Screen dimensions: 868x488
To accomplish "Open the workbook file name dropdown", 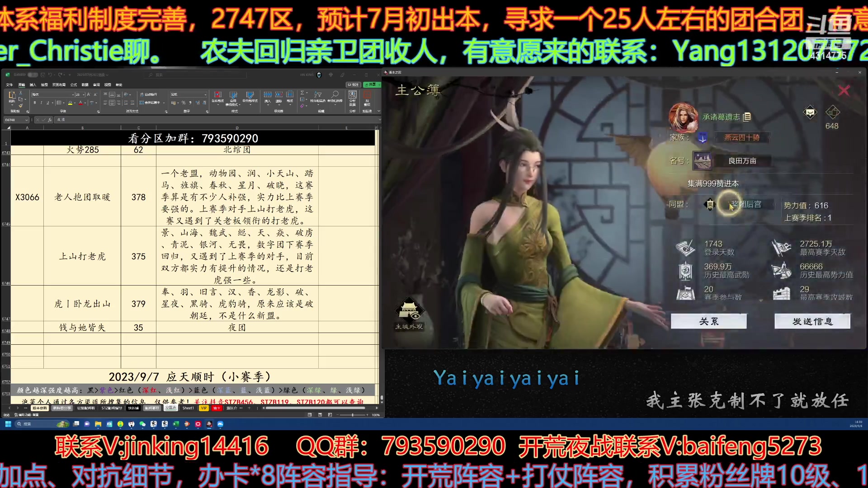I will (x=107, y=75).
